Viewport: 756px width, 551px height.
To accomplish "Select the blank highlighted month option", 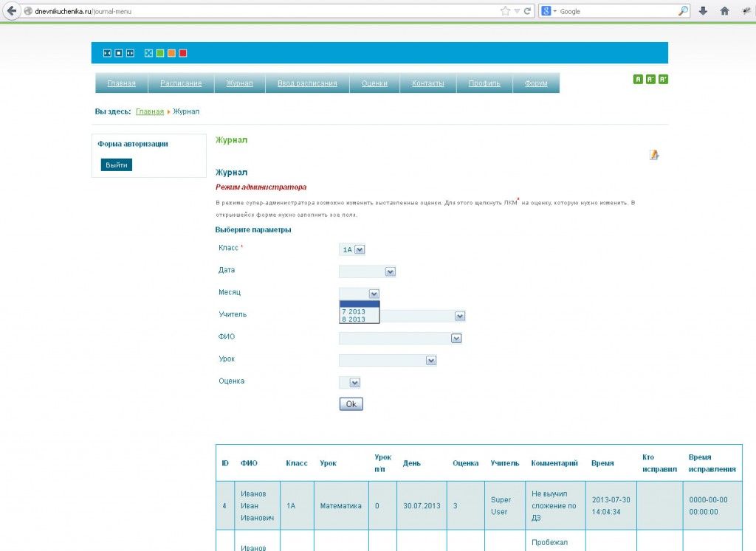I will (x=360, y=304).
